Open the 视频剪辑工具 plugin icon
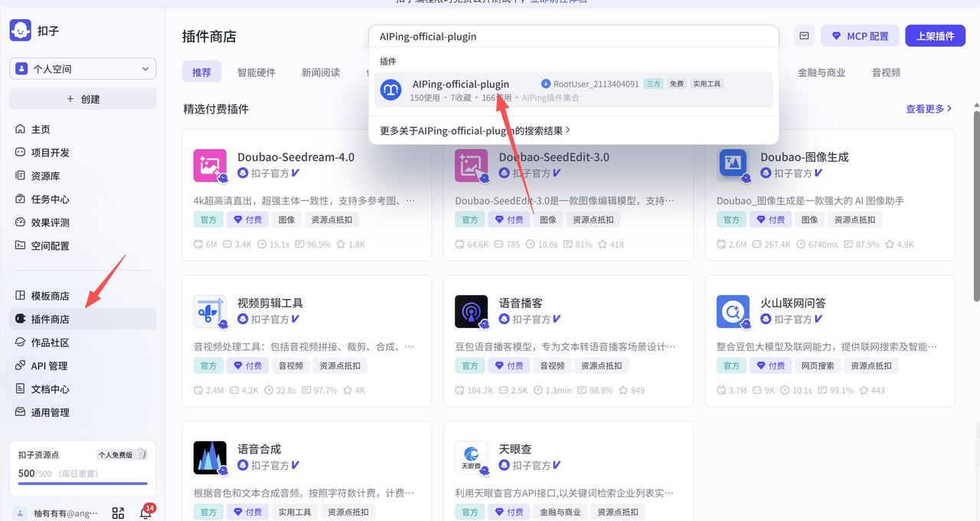 (210, 312)
